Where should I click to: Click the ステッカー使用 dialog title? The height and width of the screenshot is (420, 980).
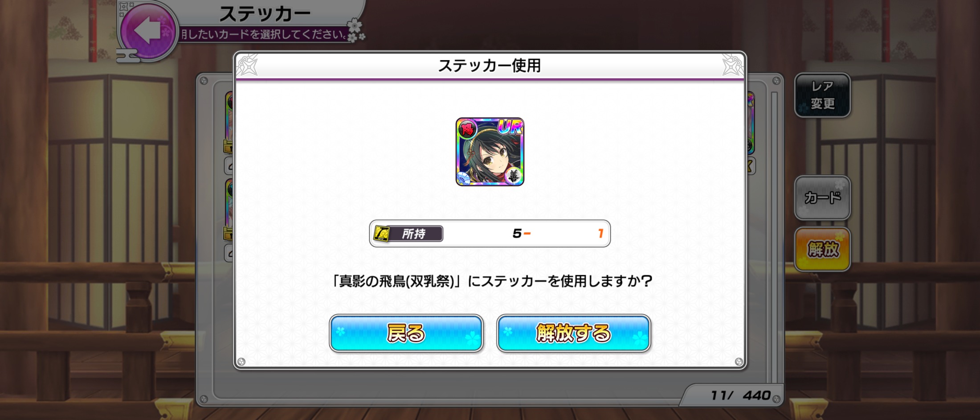point(490,66)
